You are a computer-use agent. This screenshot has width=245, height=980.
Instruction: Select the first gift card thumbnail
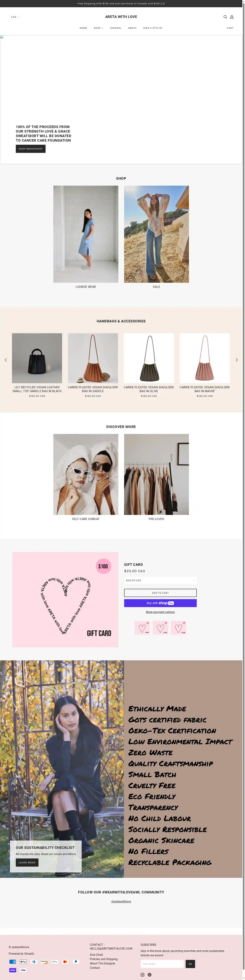(x=142, y=628)
